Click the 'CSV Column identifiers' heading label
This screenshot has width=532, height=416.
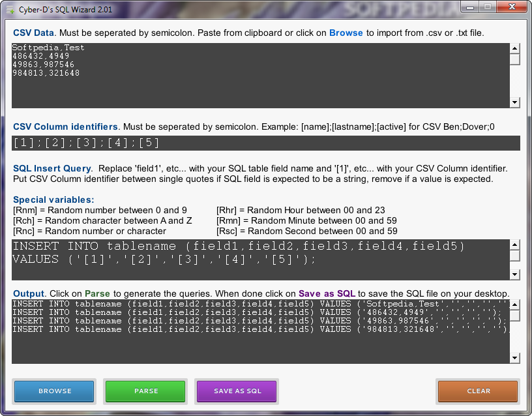[x=65, y=127]
